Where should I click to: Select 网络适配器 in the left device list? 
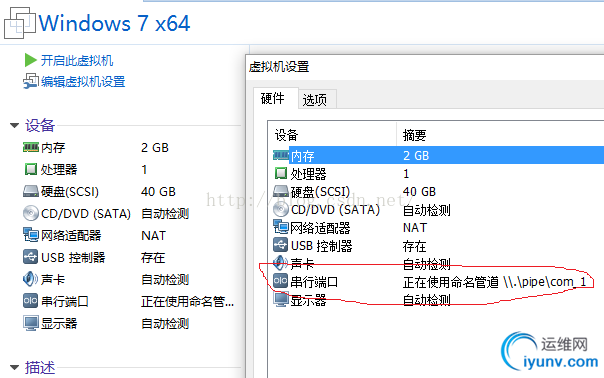[x=71, y=235]
